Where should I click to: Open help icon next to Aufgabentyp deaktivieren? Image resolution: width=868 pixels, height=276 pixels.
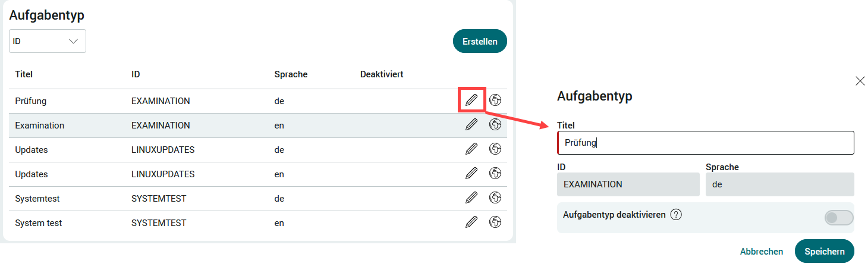point(675,215)
